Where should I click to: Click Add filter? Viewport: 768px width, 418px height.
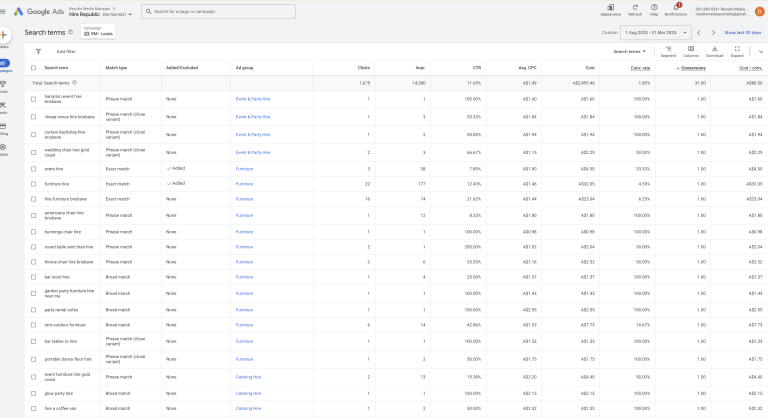coord(66,51)
